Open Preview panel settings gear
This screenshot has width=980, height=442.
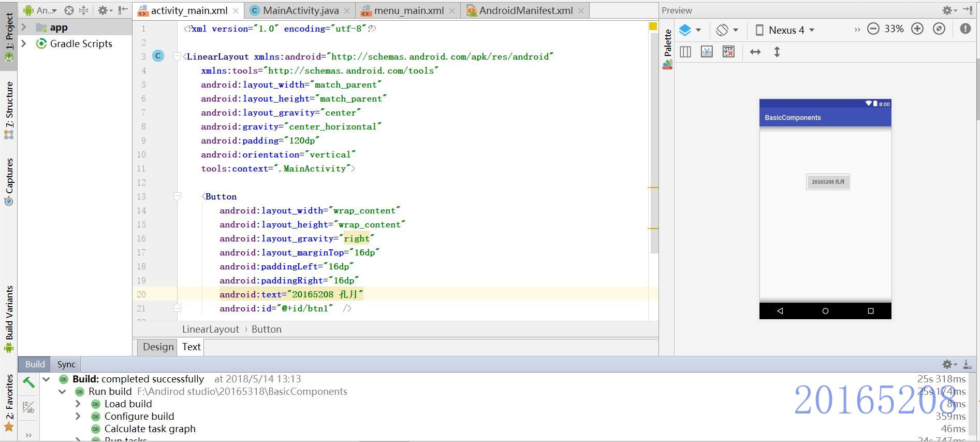tap(949, 10)
